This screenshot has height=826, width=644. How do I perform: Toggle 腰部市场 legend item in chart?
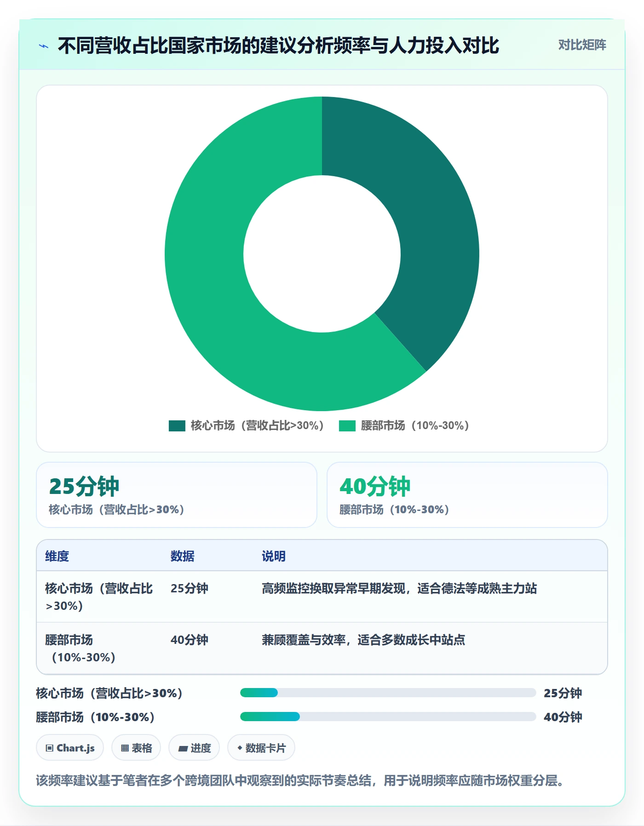coord(404,425)
